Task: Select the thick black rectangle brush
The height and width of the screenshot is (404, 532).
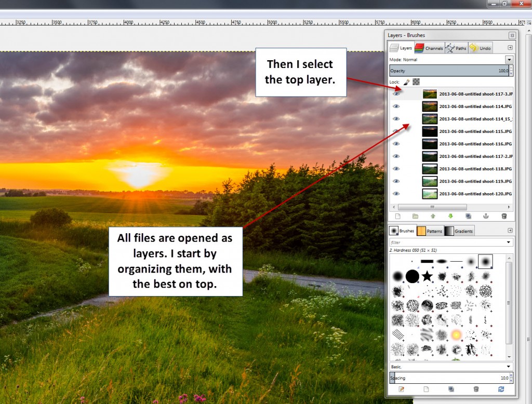Action: tap(427, 261)
